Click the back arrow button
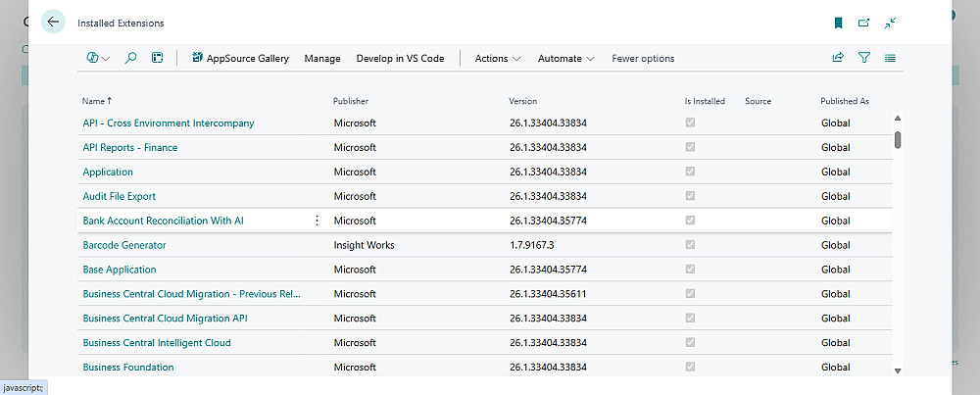The image size is (980, 395). pos(53,23)
